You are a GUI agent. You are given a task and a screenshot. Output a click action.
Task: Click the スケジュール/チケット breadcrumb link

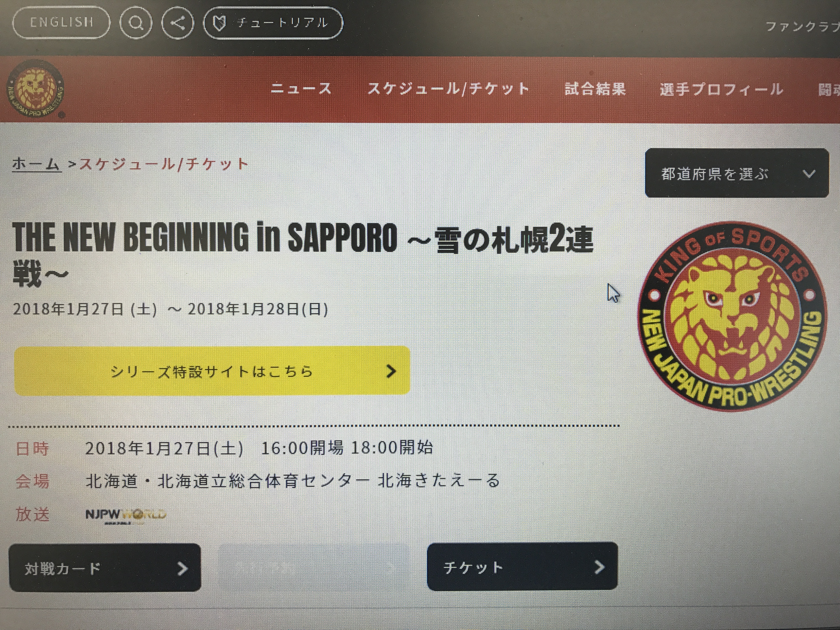coord(164,164)
